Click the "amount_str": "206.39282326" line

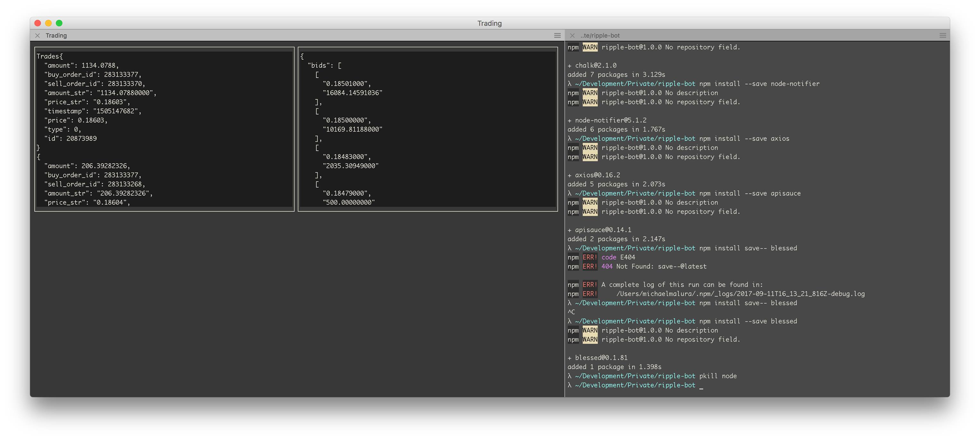(x=98, y=193)
